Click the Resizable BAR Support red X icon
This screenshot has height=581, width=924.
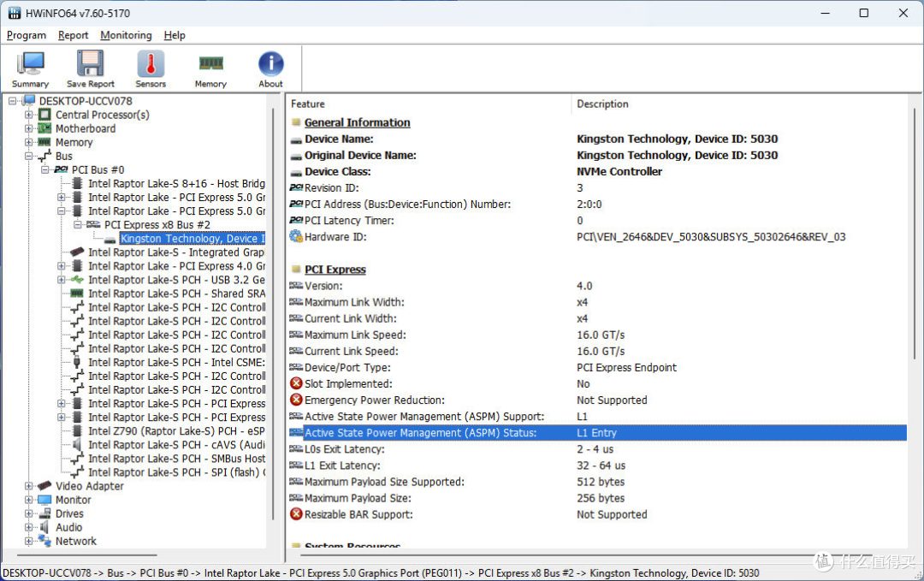(x=296, y=514)
